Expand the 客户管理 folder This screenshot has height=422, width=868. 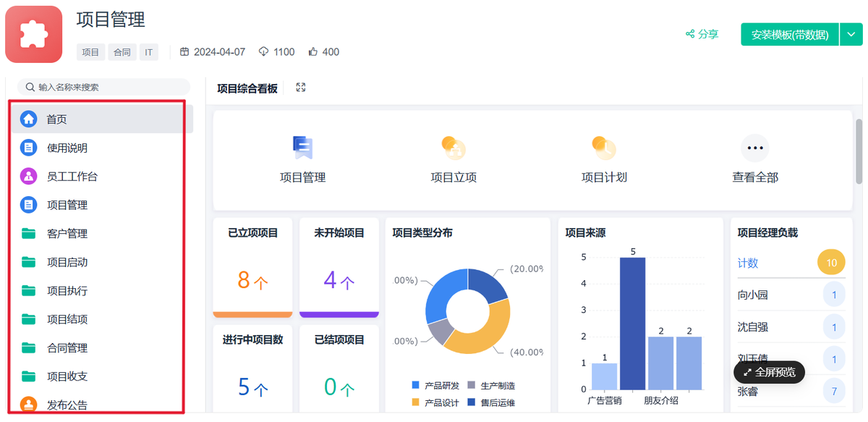coord(67,234)
